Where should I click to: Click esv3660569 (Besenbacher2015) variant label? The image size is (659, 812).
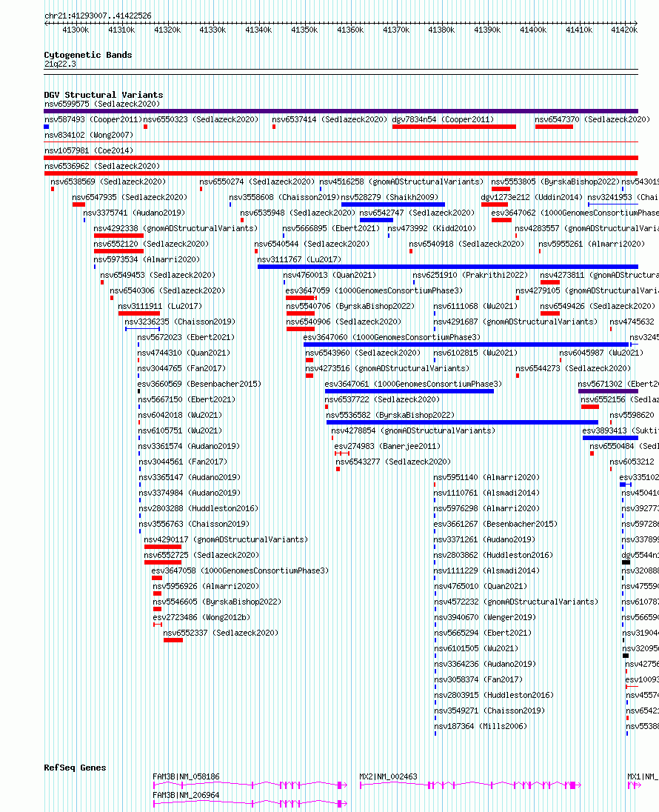click(199, 384)
